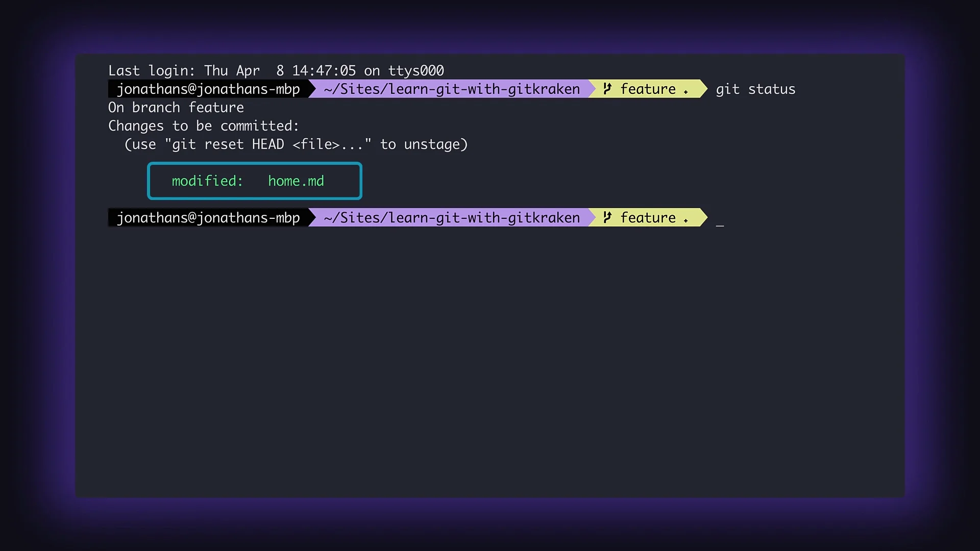Viewport: 980px width, 551px height.
Task: Click the yellow 'feature' branch label beside git status
Action: [648, 89]
